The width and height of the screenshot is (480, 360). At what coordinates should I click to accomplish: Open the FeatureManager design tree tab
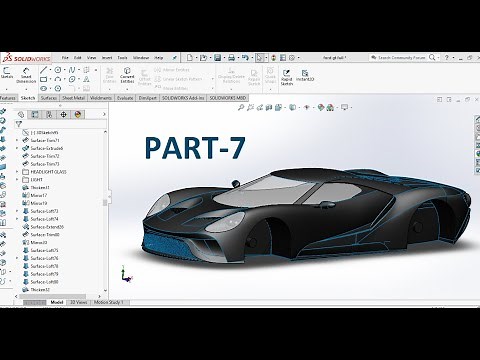[21, 115]
